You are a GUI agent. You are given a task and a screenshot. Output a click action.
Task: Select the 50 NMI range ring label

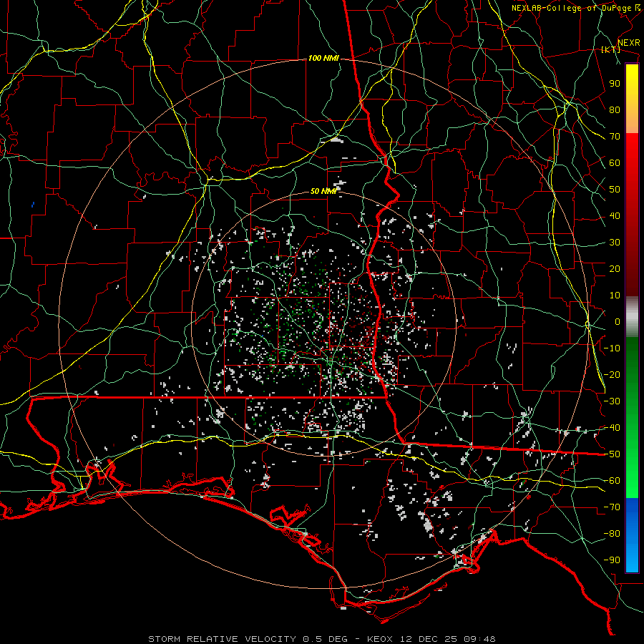[323, 191]
